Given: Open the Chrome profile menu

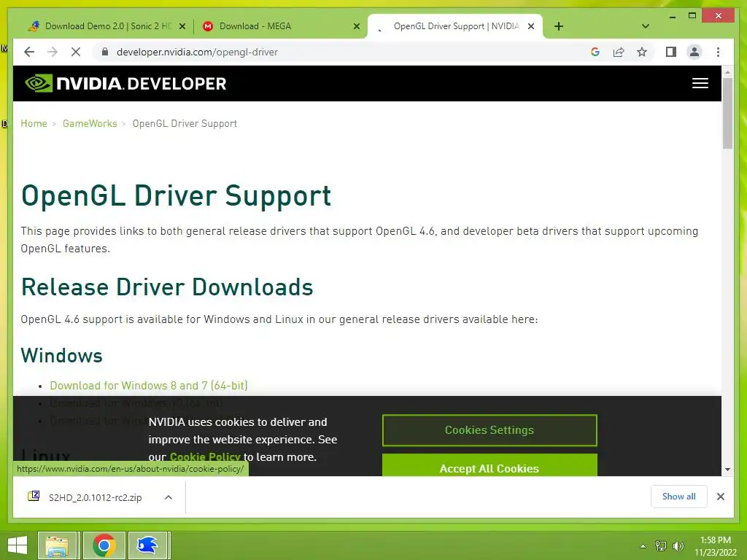Looking at the screenshot, I should 694,52.
